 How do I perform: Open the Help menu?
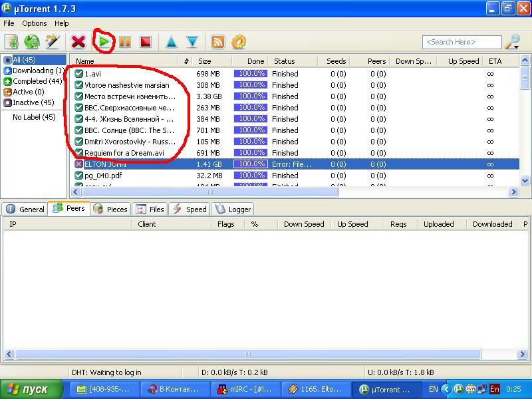[x=62, y=23]
